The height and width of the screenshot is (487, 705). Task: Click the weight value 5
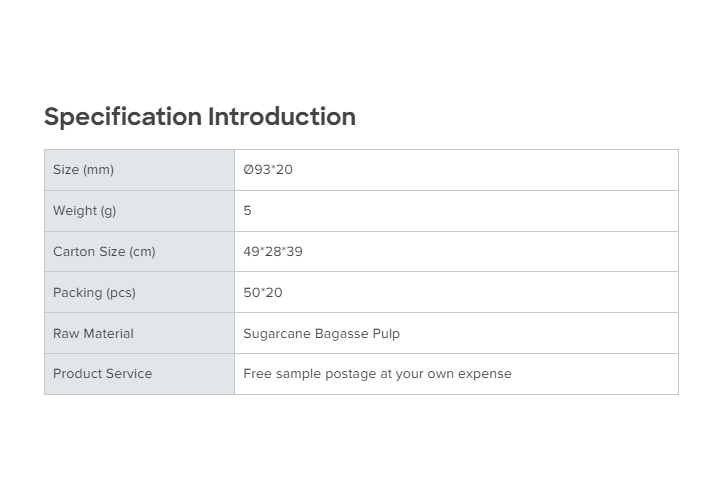[248, 211]
